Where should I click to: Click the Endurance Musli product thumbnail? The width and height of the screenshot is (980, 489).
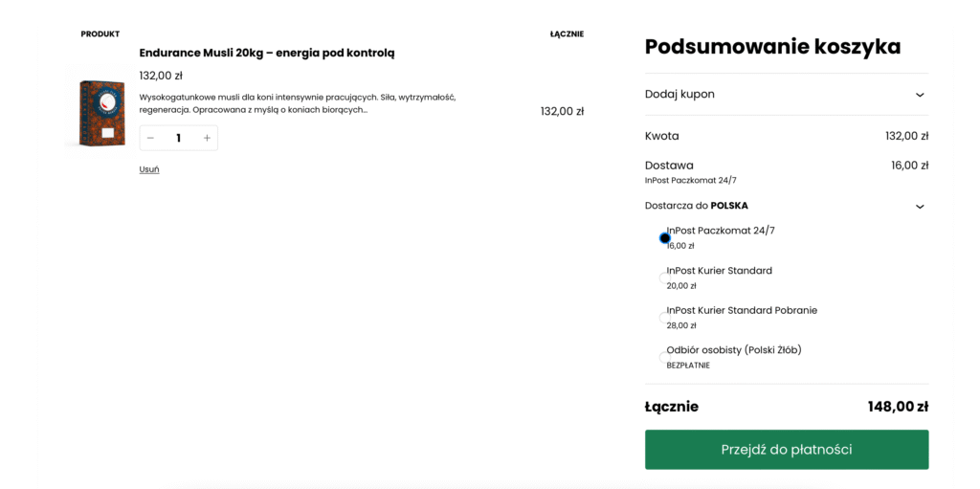pyautogui.click(x=102, y=112)
